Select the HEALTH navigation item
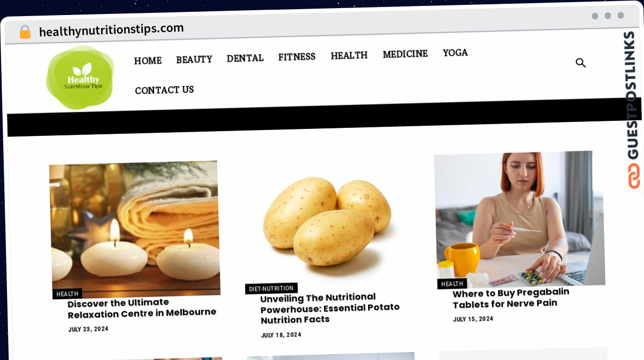 [349, 55]
